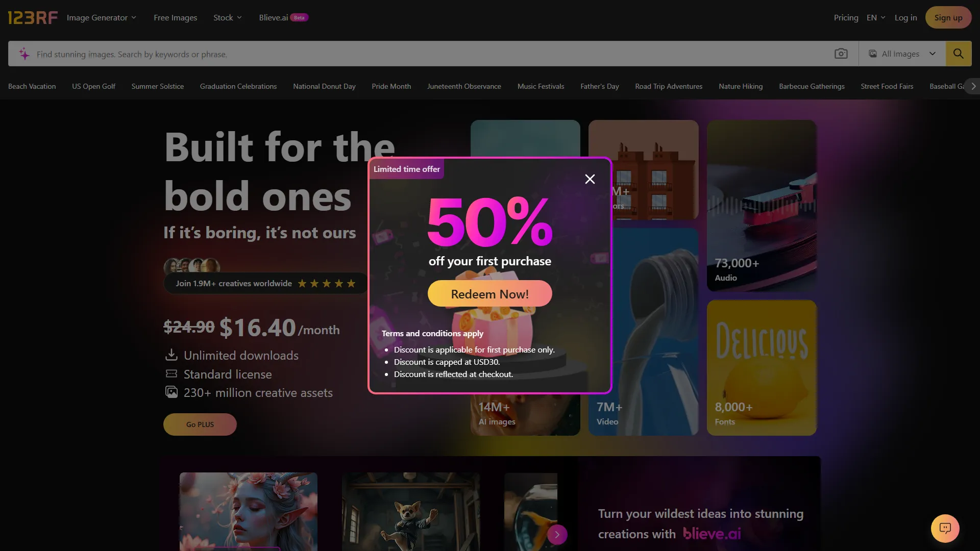Viewport: 980px width, 551px height.
Task: Expand the Image Generator dropdown
Action: tap(102, 17)
